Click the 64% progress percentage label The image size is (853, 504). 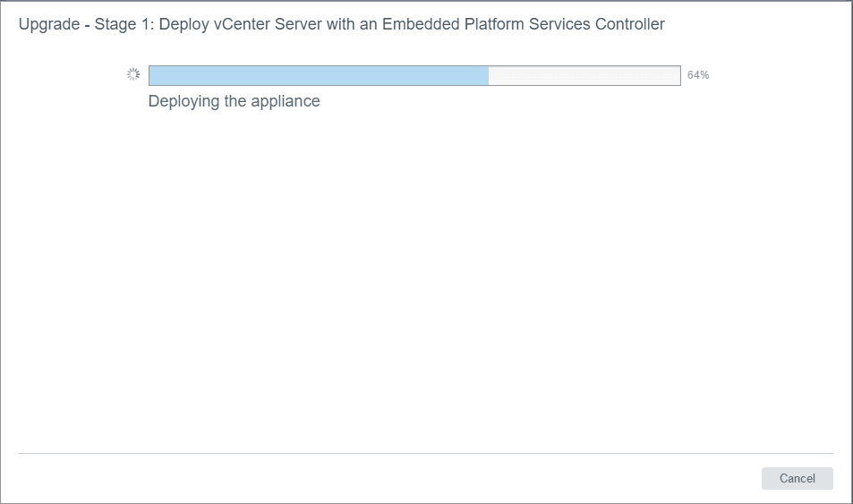coord(698,75)
